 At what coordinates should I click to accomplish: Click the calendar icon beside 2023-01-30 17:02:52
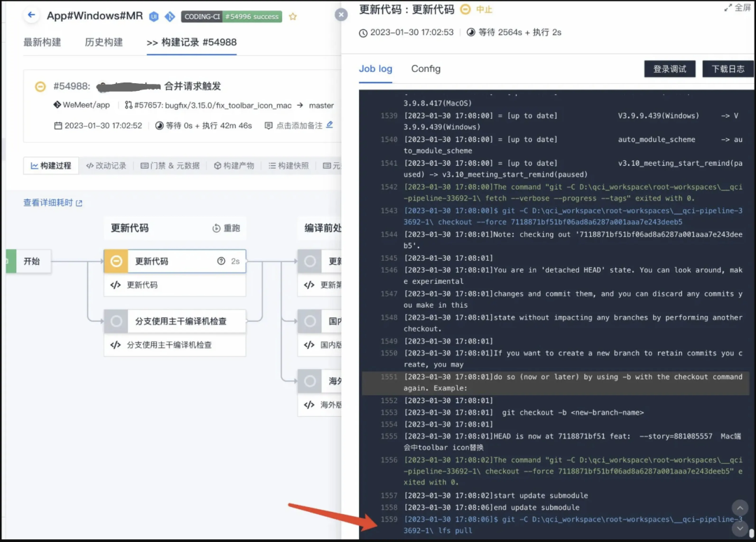tap(58, 126)
